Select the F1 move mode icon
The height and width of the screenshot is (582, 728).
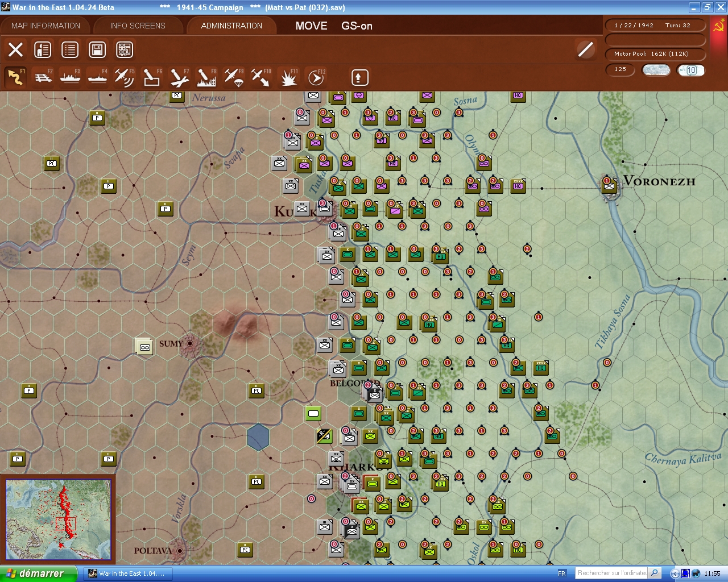coord(16,77)
